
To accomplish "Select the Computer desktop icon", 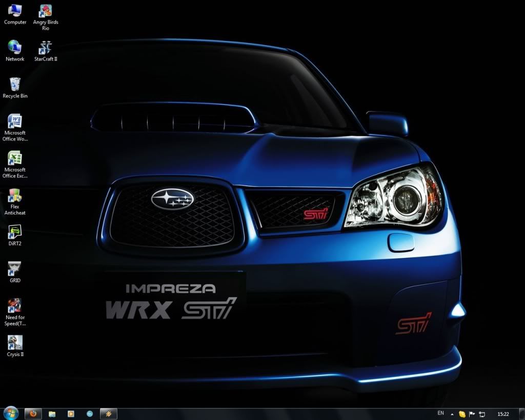I will coord(15,15).
